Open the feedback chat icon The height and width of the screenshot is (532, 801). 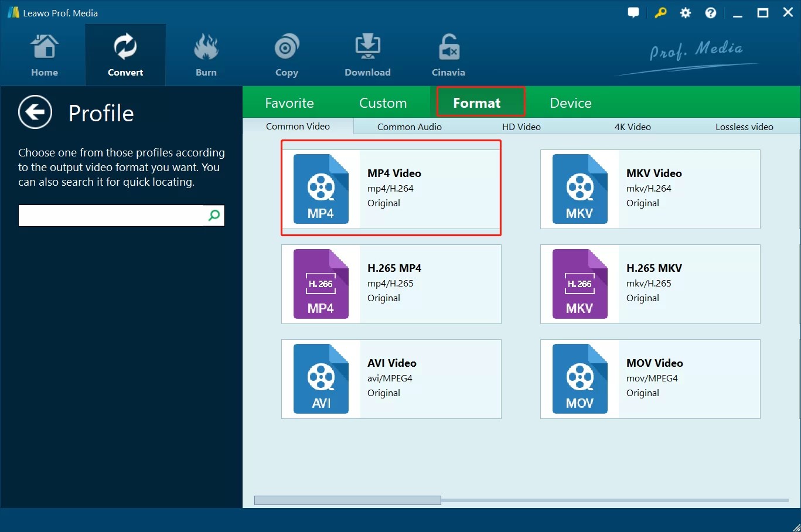click(x=633, y=12)
